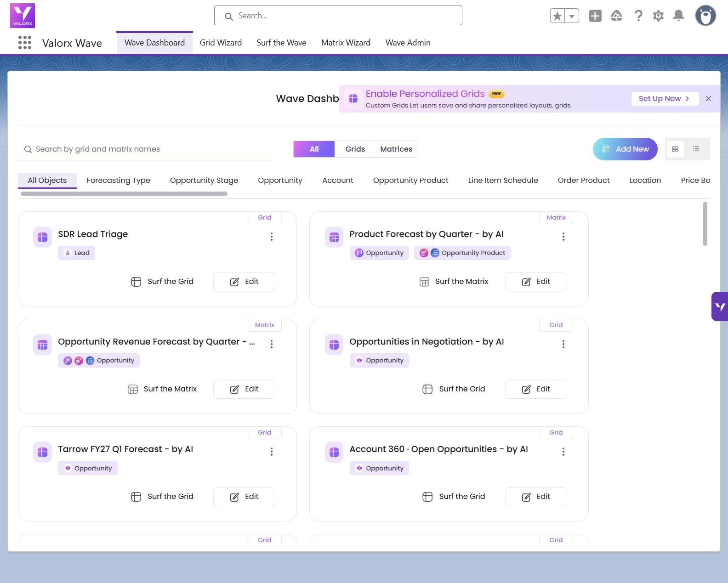Click the SDR Lead Triage grid icon
The width and height of the screenshot is (728, 583).
point(42,237)
